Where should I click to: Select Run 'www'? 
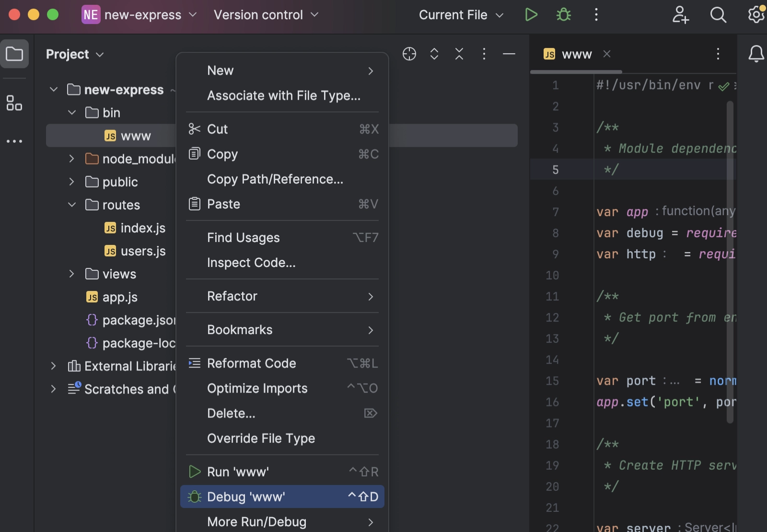(282, 472)
